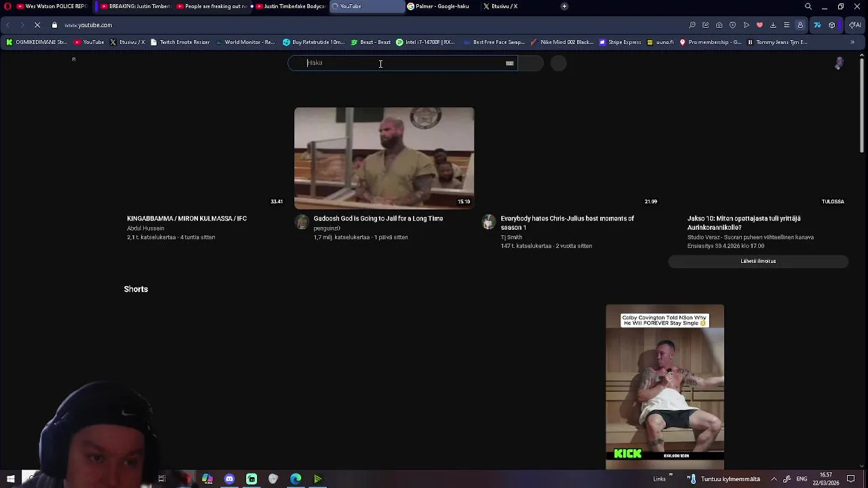Show hidden system tray icons
Screen dimensions: 868x488
774,479
